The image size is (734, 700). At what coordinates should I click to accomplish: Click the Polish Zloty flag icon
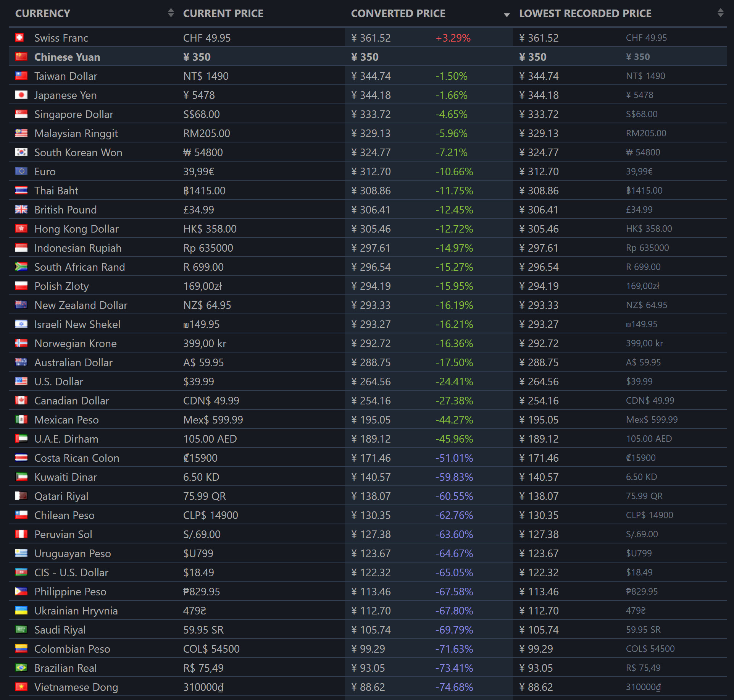pyautogui.click(x=21, y=286)
